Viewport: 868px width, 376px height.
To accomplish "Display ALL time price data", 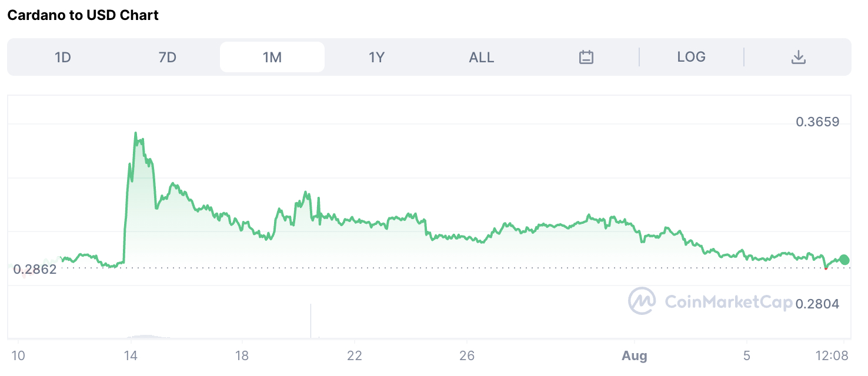I will click(482, 57).
